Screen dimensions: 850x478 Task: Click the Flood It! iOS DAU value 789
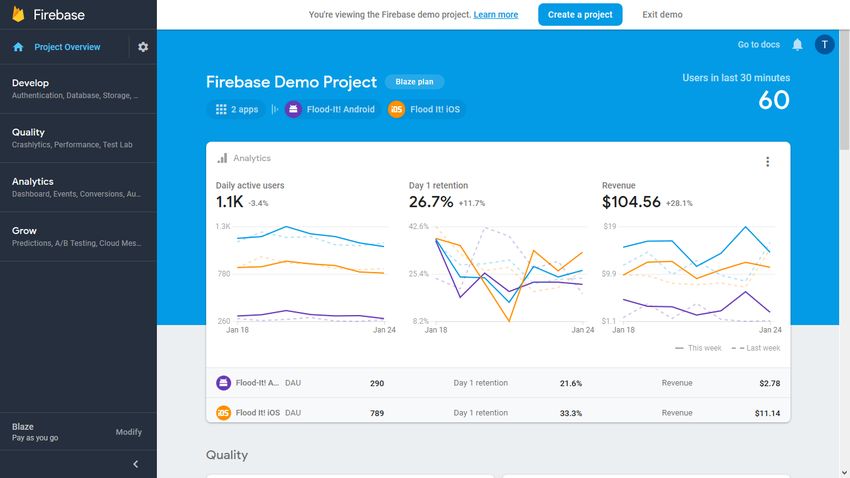click(377, 413)
